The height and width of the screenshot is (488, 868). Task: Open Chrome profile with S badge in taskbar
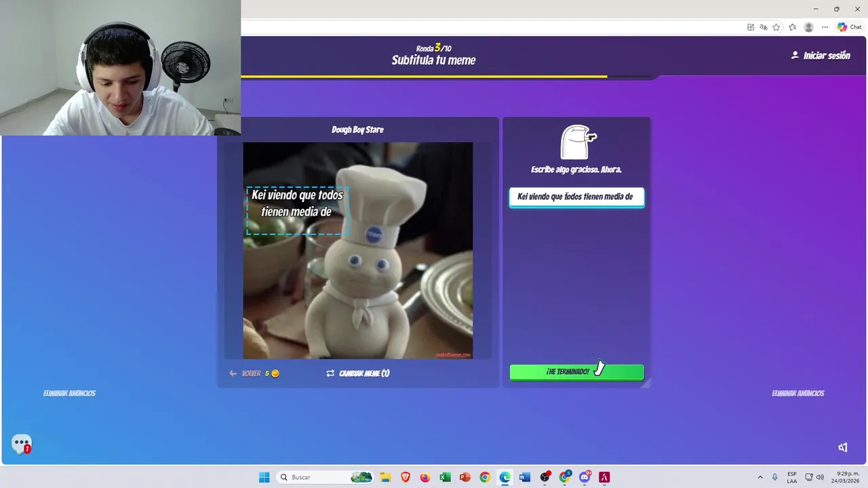coord(564,477)
